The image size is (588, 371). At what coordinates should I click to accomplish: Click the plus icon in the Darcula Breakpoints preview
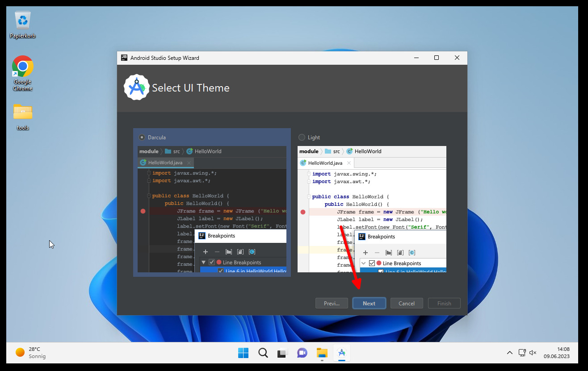(206, 252)
